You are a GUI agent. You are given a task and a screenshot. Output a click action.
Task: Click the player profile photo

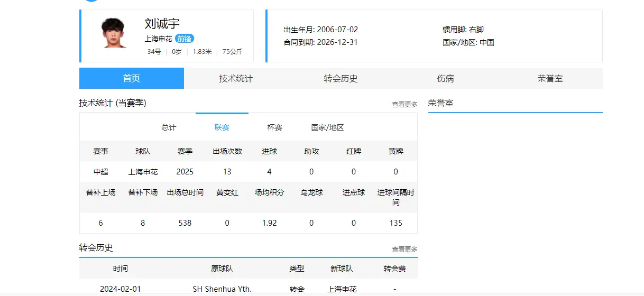point(114,33)
